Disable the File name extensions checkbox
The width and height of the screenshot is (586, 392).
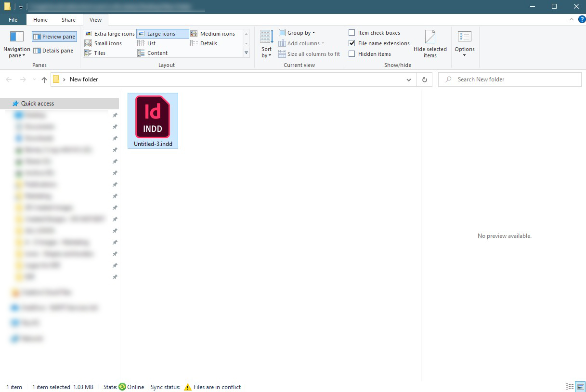(x=352, y=43)
